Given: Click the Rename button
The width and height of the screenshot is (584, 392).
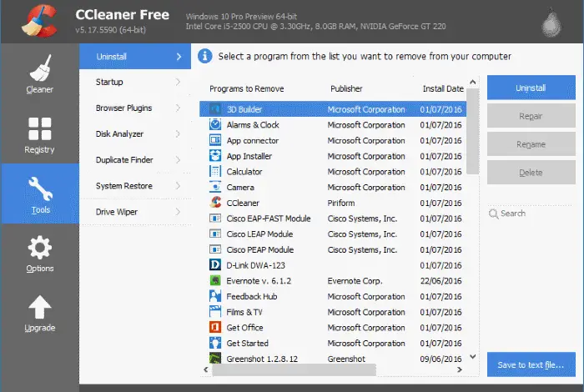Looking at the screenshot, I should tap(531, 144).
